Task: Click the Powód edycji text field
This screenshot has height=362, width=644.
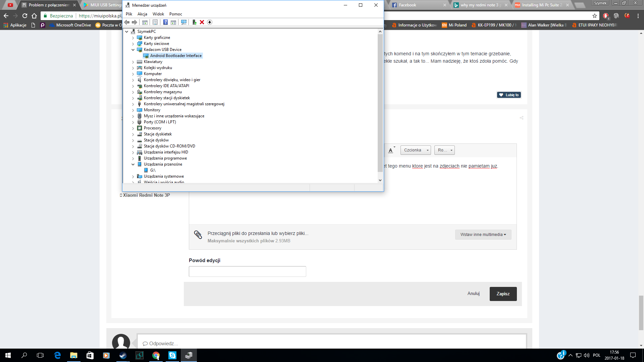Action: click(x=247, y=271)
